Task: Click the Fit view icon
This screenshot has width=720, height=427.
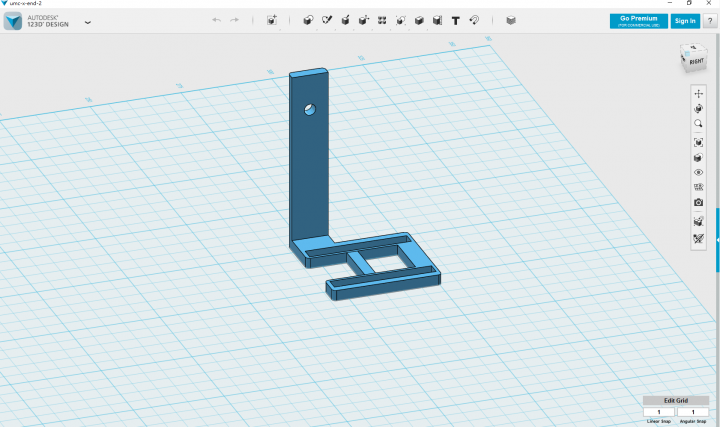Action: (698, 143)
